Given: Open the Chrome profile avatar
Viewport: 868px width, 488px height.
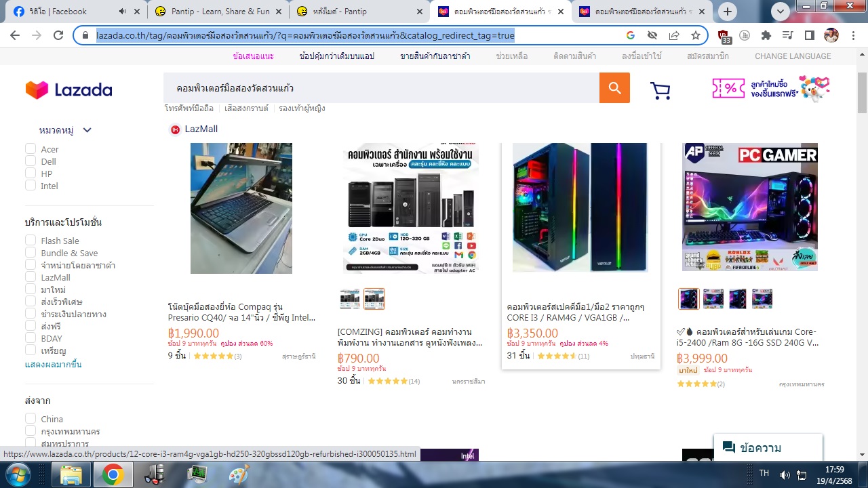Looking at the screenshot, I should coord(831,35).
